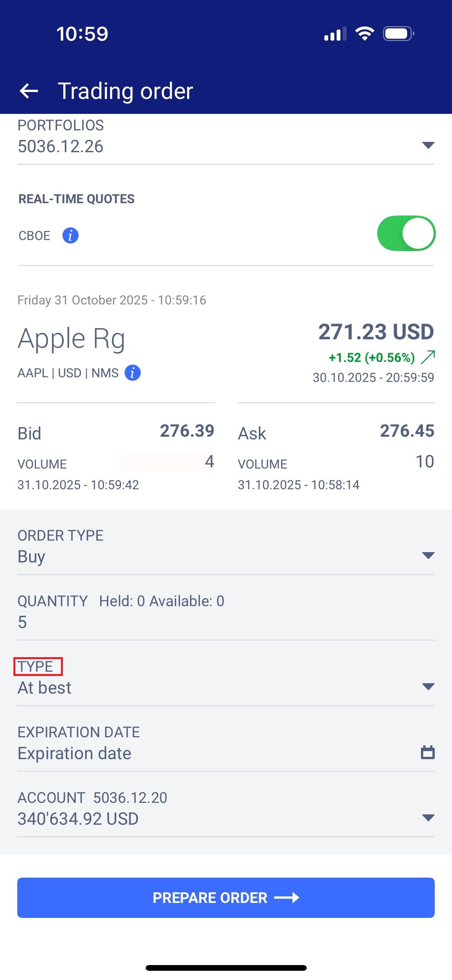
Task: Expand the Portfolios dropdown 5036.12.26
Action: pos(428,145)
